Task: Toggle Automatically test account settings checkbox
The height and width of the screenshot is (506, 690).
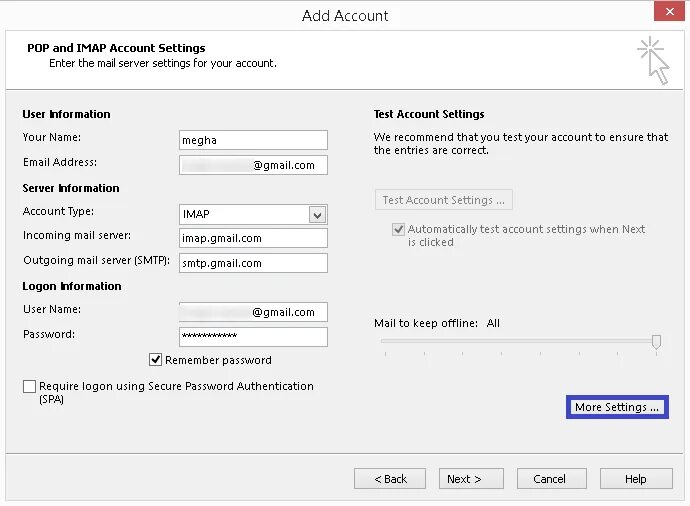Action: tap(398, 229)
